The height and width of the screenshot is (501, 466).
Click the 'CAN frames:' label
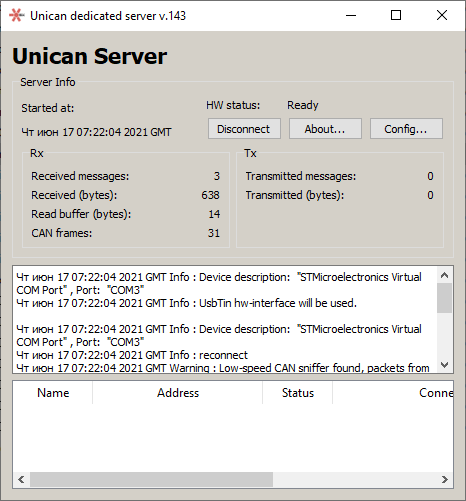pos(62,233)
